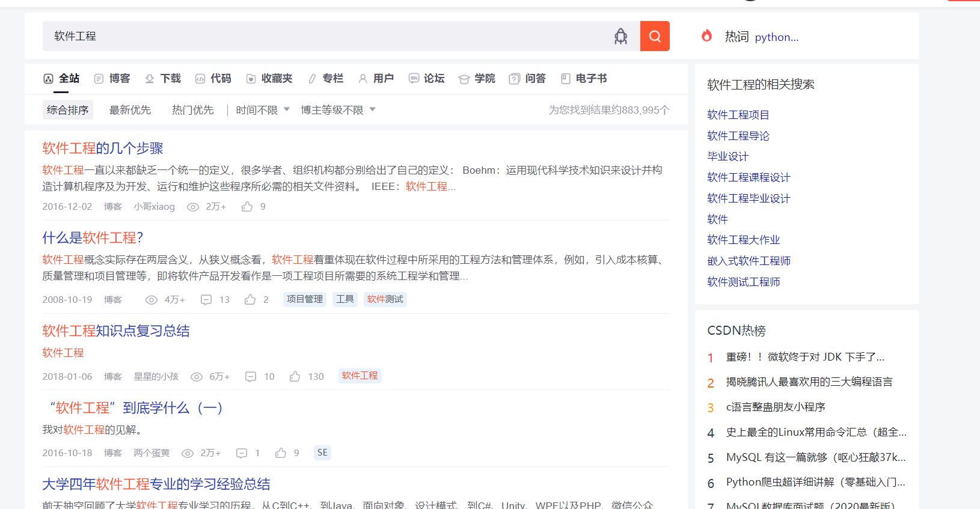
Task: Open hot list item MySQL 有这一篇就够
Action: [816, 458]
